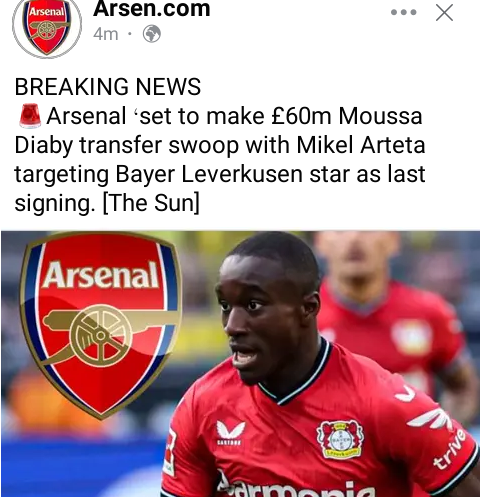
Task: Click the Bayer Leverkusen badge on jersey
Action: [340, 439]
